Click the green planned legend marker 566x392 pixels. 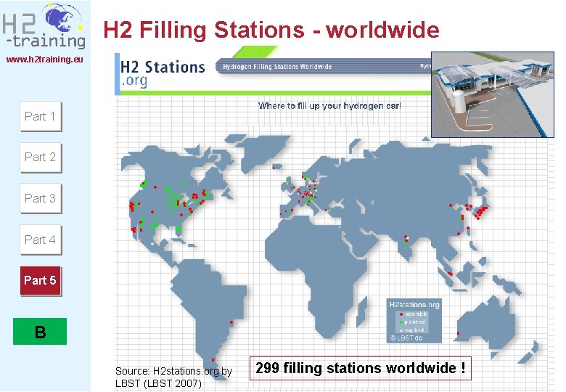[401, 322]
